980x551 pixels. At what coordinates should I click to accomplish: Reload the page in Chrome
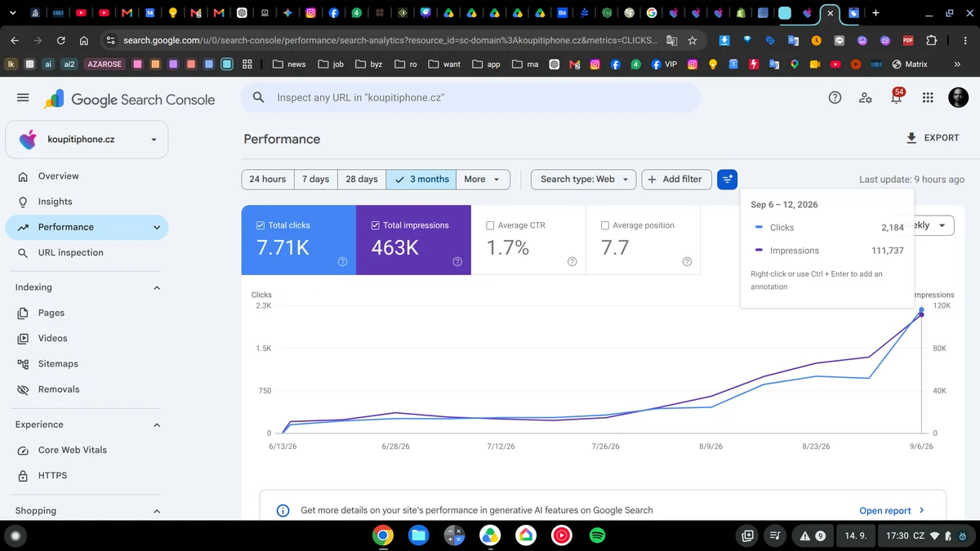(61, 40)
